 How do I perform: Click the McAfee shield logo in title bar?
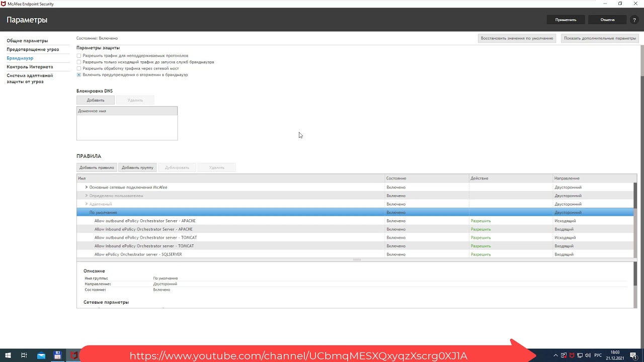tap(4, 4)
